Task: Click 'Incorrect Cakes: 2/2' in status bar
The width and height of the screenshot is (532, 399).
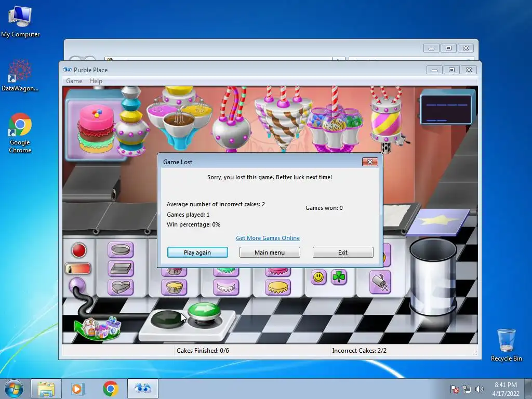Action: [360, 351]
